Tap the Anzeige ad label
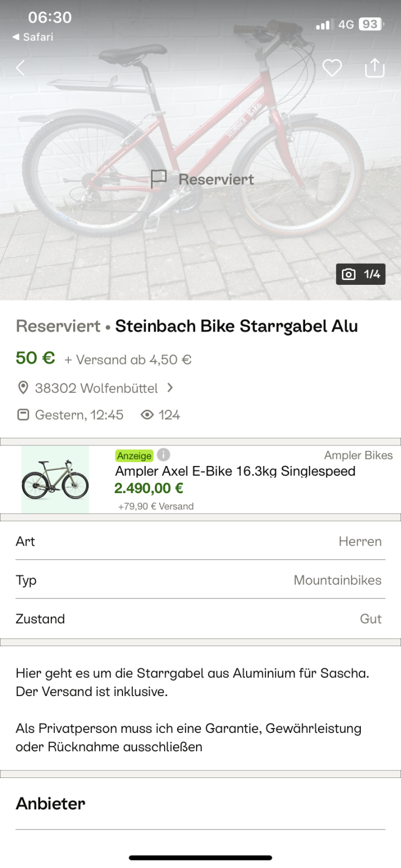 point(134,456)
